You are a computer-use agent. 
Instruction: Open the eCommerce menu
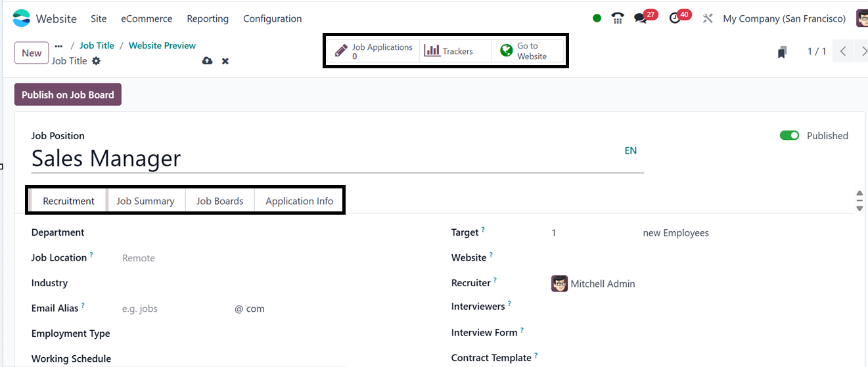[x=147, y=18]
